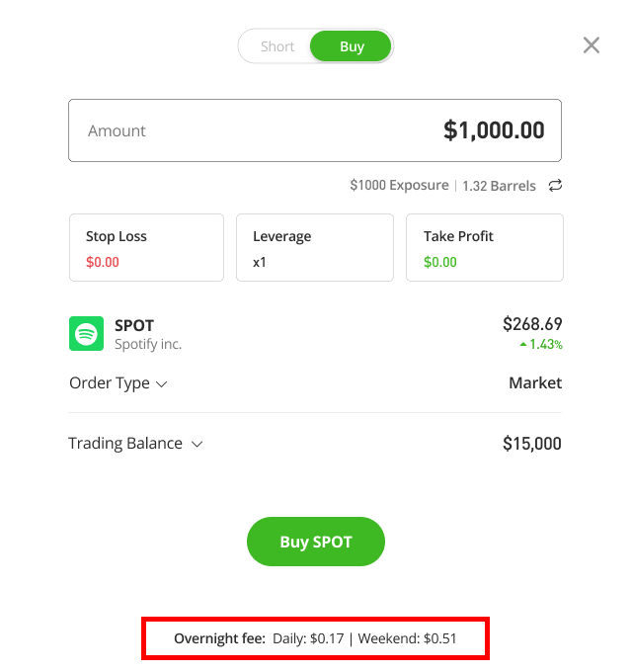
Task: Click the Spotify logo icon
Action: [87, 333]
